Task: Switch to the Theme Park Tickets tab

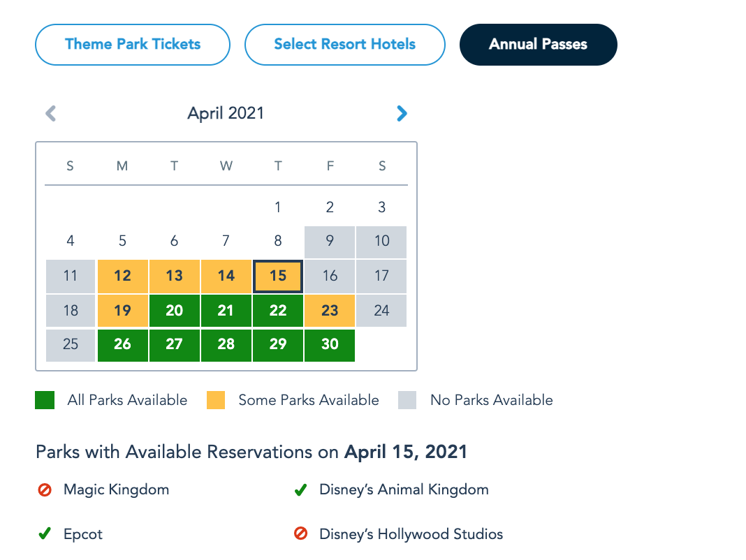Action: (133, 45)
